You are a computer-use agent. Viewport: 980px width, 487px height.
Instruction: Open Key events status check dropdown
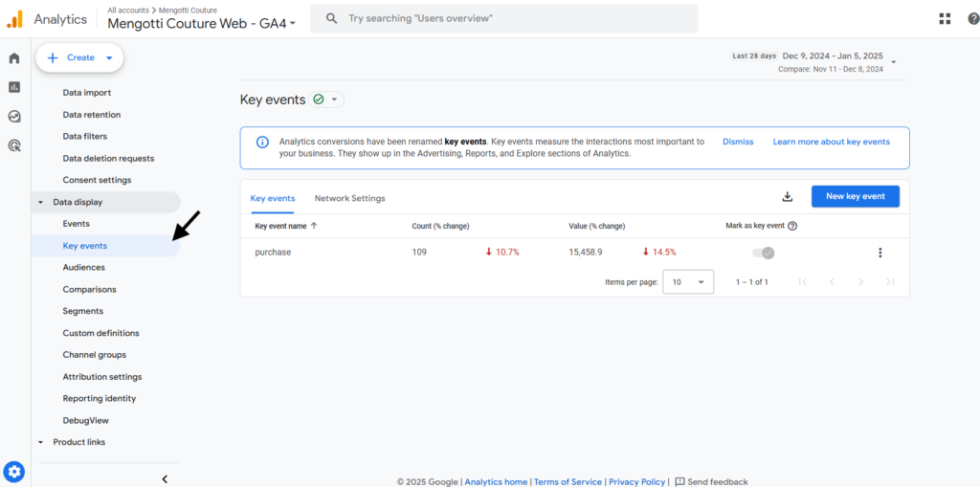tap(326, 100)
